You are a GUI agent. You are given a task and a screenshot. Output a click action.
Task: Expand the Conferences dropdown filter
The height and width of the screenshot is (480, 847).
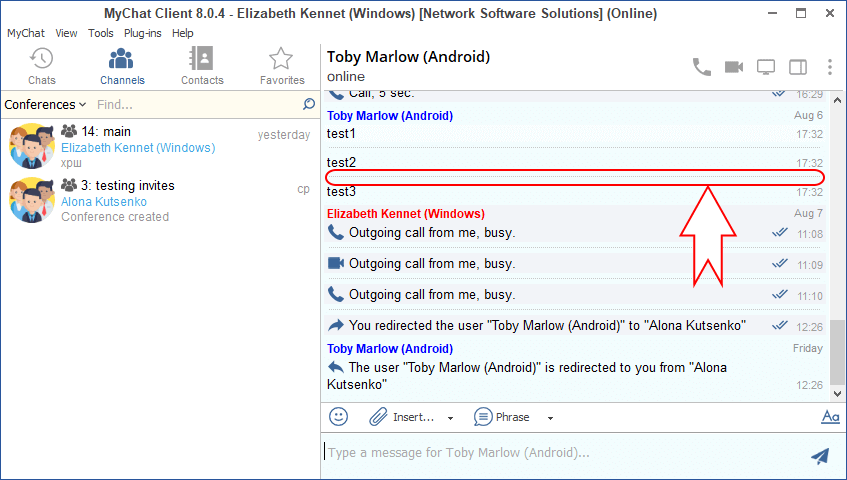pos(45,104)
